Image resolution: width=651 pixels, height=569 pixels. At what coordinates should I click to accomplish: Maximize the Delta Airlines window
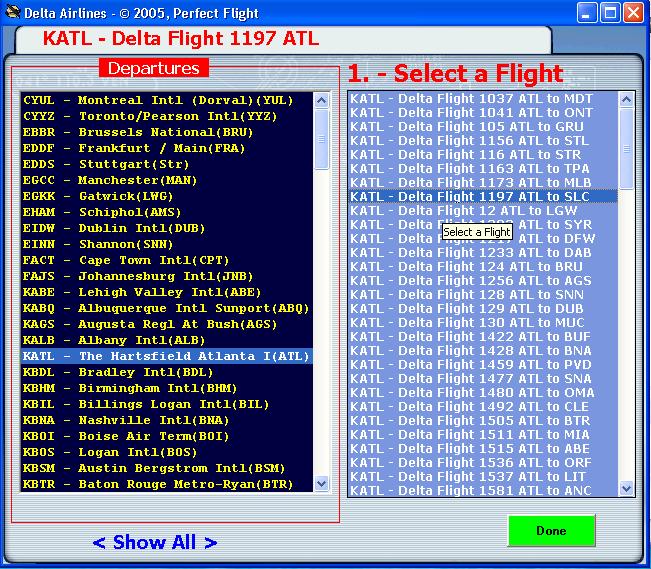(610, 13)
